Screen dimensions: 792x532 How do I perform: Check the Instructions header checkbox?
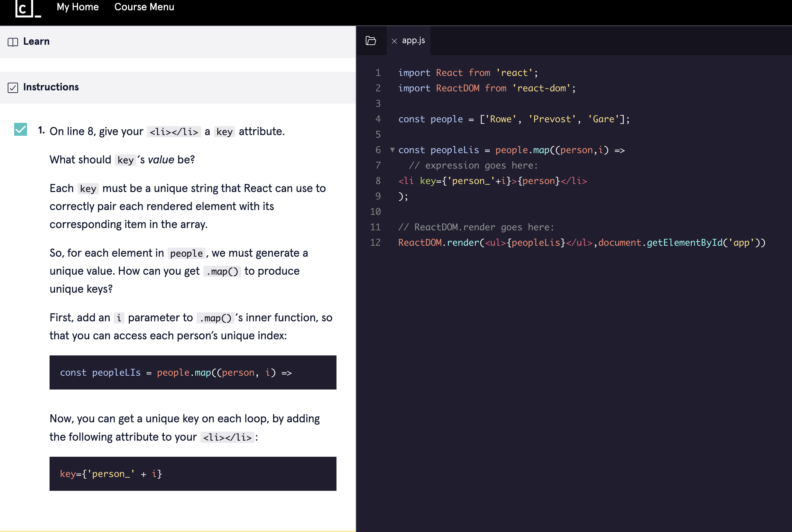13,87
